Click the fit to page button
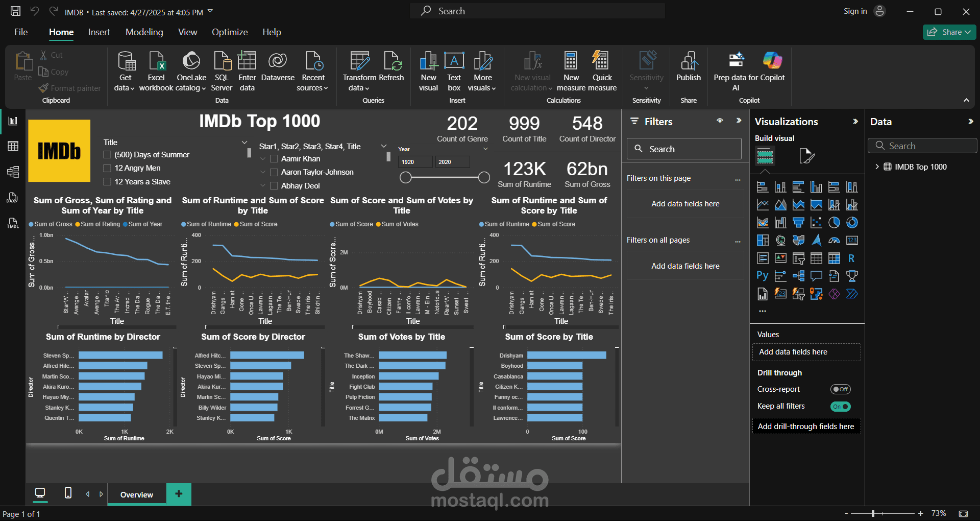The height and width of the screenshot is (521, 980). pos(964,514)
